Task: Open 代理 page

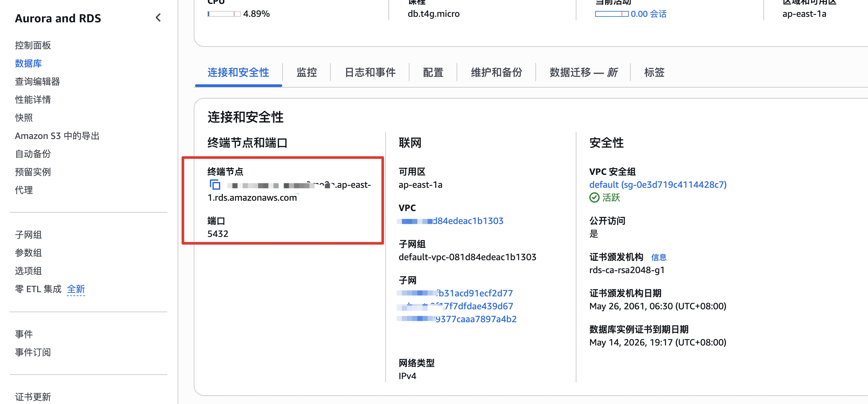Action: click(x=24, y=190)
